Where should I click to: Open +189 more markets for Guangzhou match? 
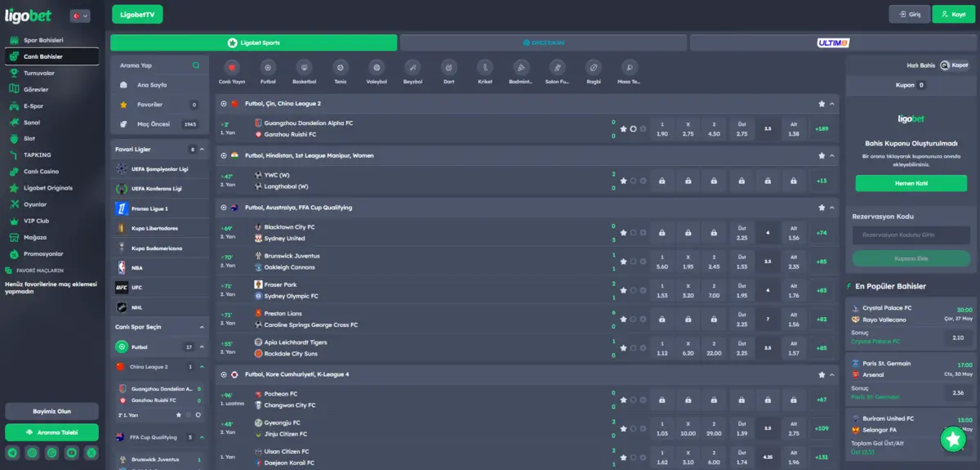pyautogui.click(x=822, y=128)
